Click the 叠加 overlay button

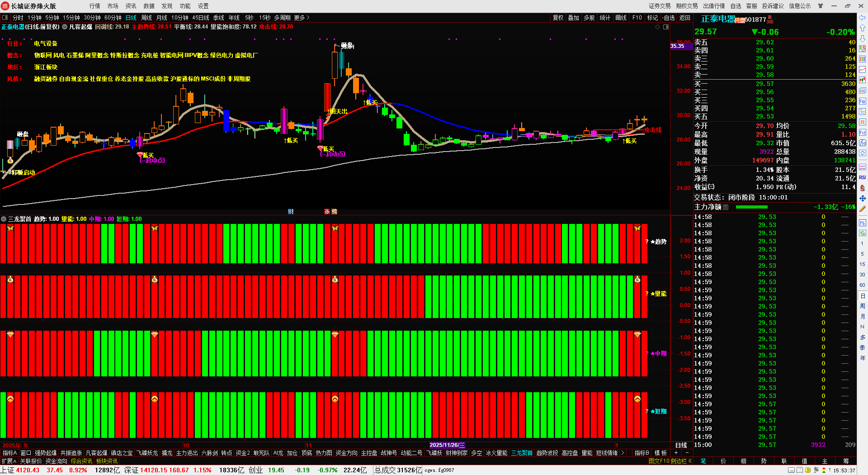[x=574, y=18]
